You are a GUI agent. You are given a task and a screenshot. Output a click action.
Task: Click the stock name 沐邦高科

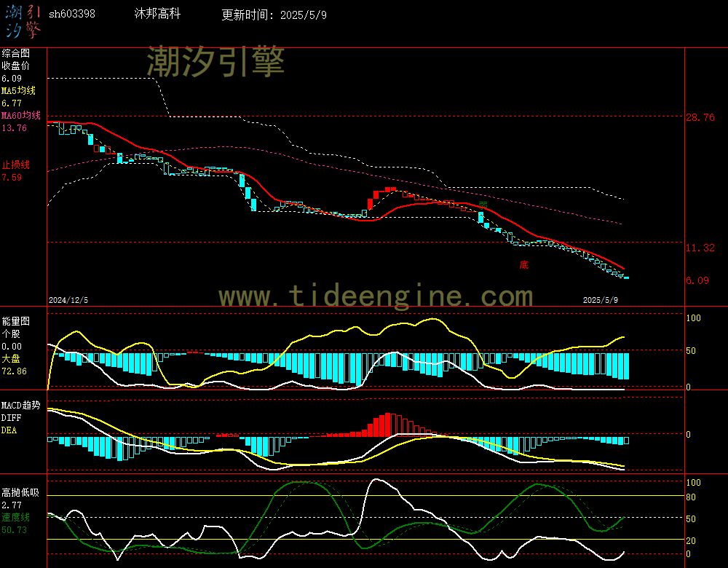click(x=157, y=13)
